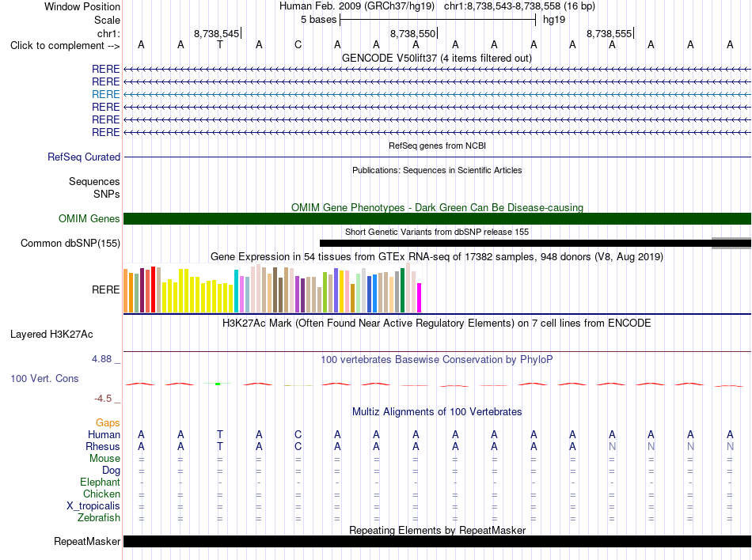This screenshot has width=752, height=560.
Task: Click the C base in the chr1 sequence row
Action: pyautogui.click(x=298, y=45)
